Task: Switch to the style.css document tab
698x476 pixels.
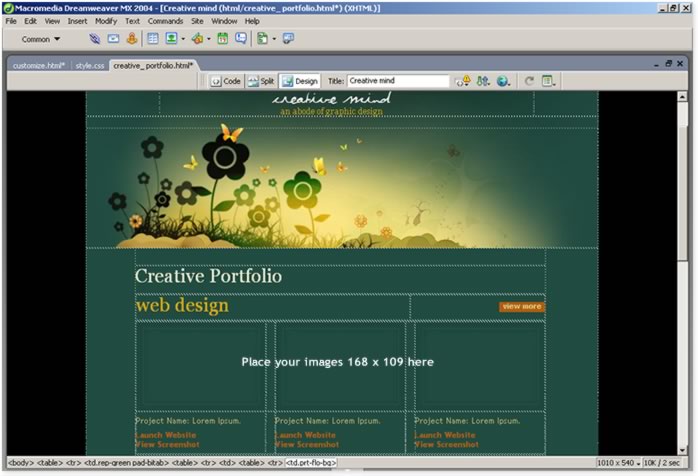Action: (x=90, y=65)
